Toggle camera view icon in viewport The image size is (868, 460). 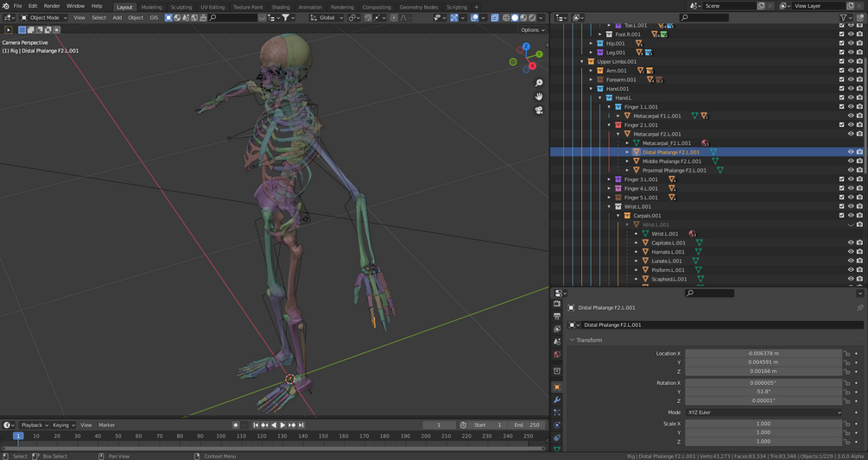(x=539, y=110)
